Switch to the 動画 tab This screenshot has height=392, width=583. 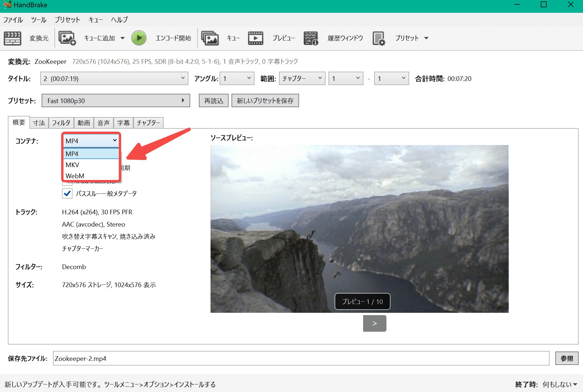[84, 123]
